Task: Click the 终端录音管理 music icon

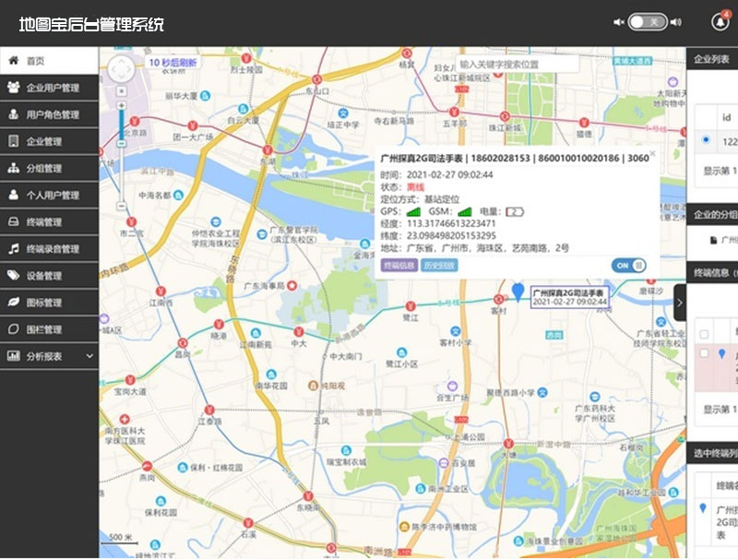Action: point(14,248)
